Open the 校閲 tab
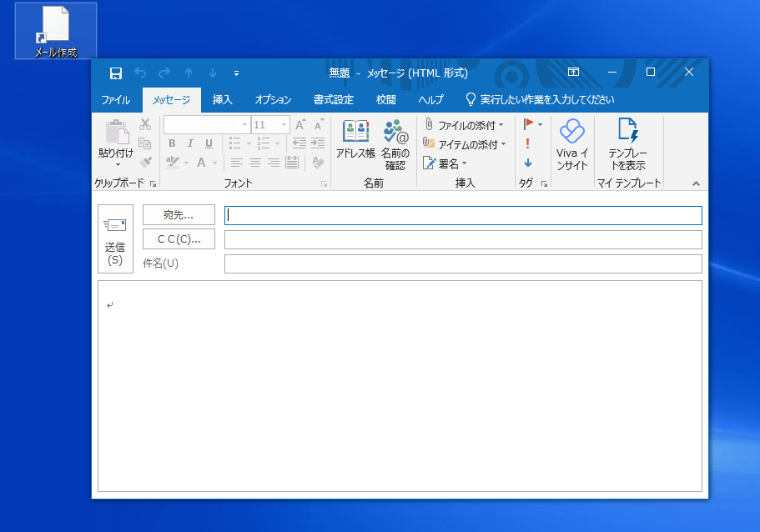 [386, 100]
